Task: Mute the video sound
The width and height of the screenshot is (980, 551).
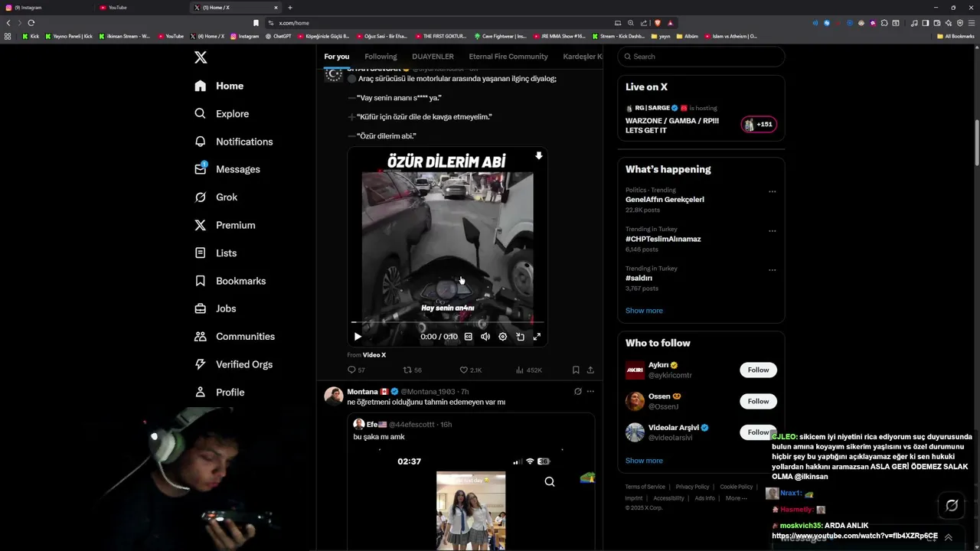Action: (x=485, y=337)
